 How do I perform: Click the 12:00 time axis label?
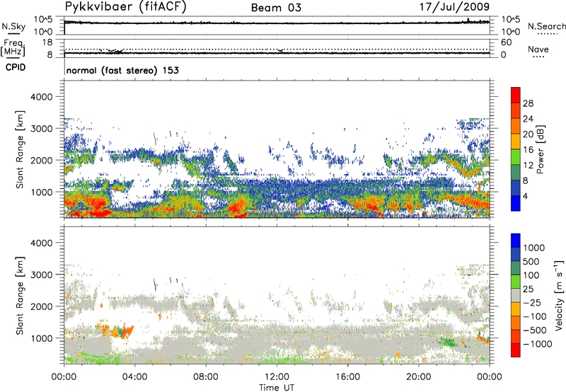[277, 377]
